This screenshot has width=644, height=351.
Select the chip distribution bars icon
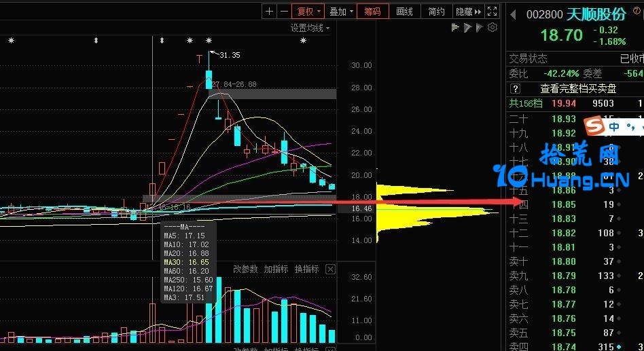coord(454,28)
